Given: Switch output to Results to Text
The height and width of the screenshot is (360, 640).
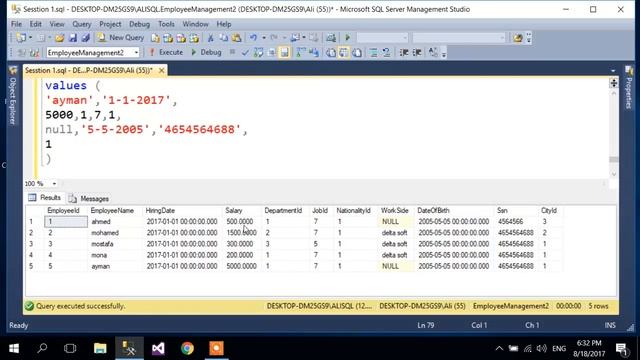Looking at the screenshot, I should (331, 53).
